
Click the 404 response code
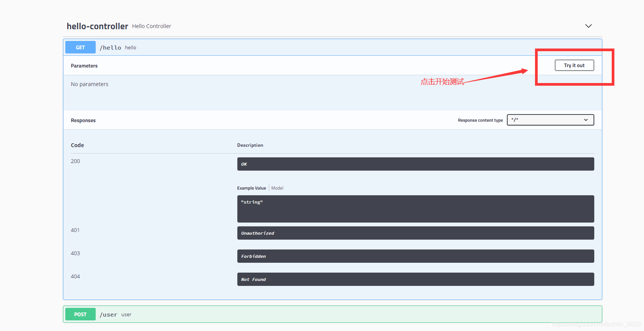[75, 276]
